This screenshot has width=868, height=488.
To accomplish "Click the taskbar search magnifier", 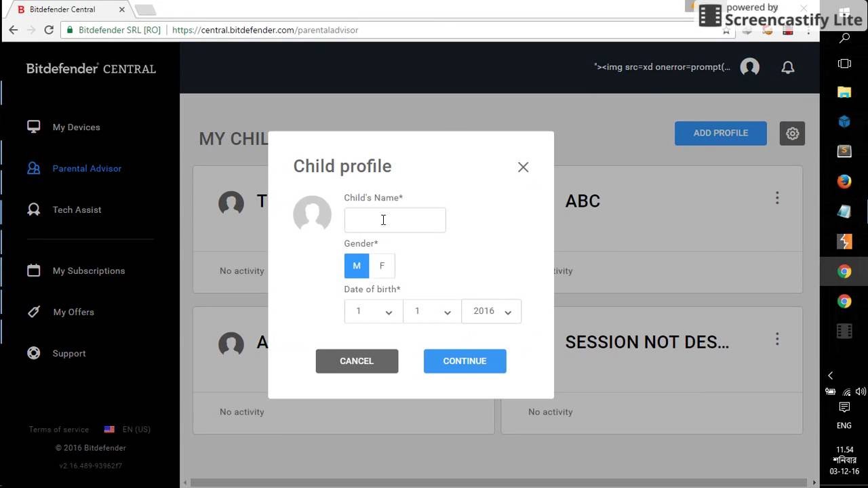I will point(844,39).
